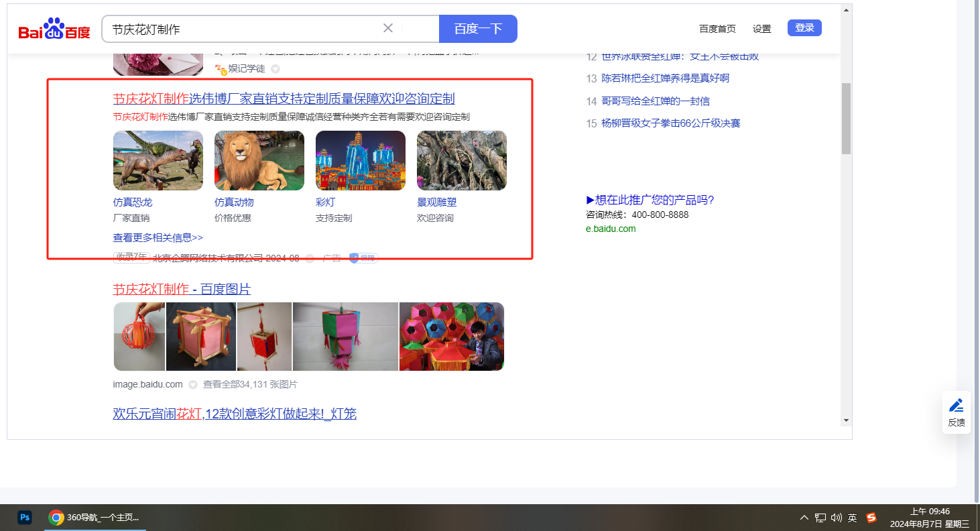Image resolution: width=980 pixels, height=531 pixels.
Task: Click the page scrollbar up arrow
Action: pos(846,10)
